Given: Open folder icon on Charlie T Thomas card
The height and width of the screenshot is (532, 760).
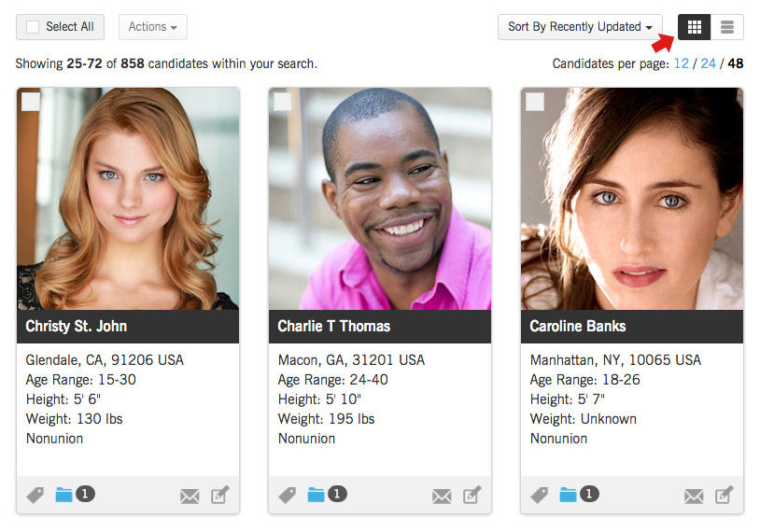Looking at the screenshot, I should 316,495.
